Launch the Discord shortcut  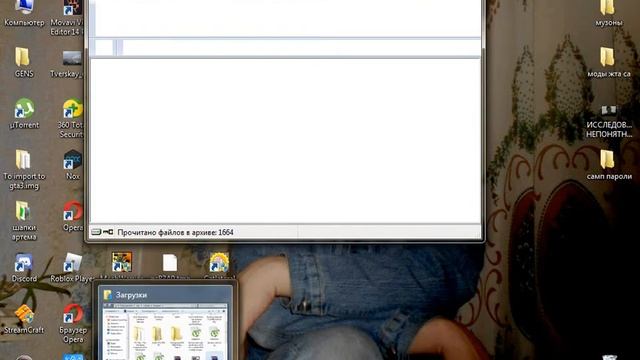point(24,268)
